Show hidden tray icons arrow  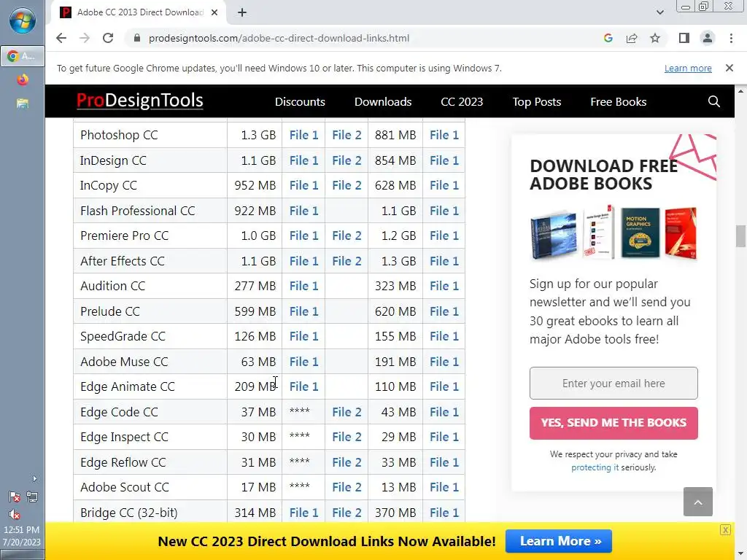click(34, 478)
